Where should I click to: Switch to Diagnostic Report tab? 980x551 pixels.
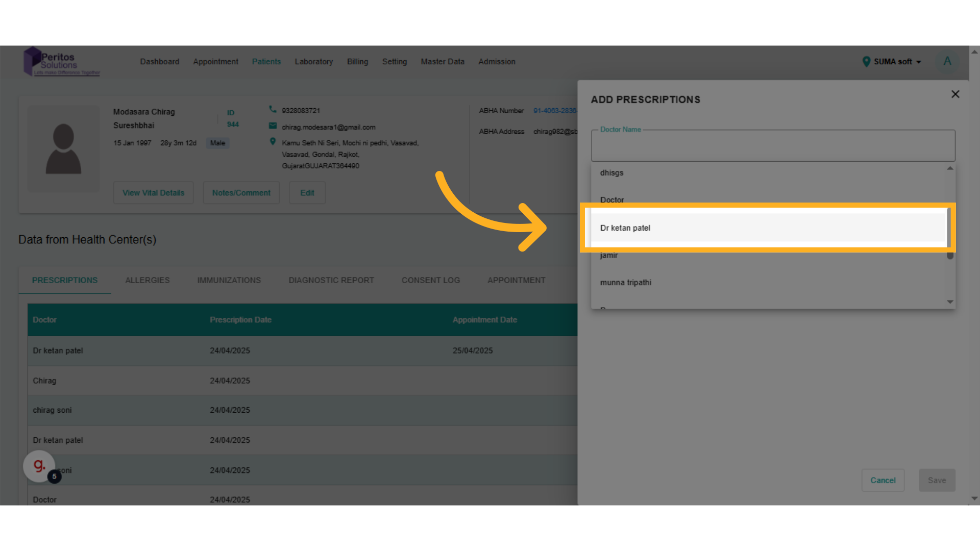click(331, 280)
